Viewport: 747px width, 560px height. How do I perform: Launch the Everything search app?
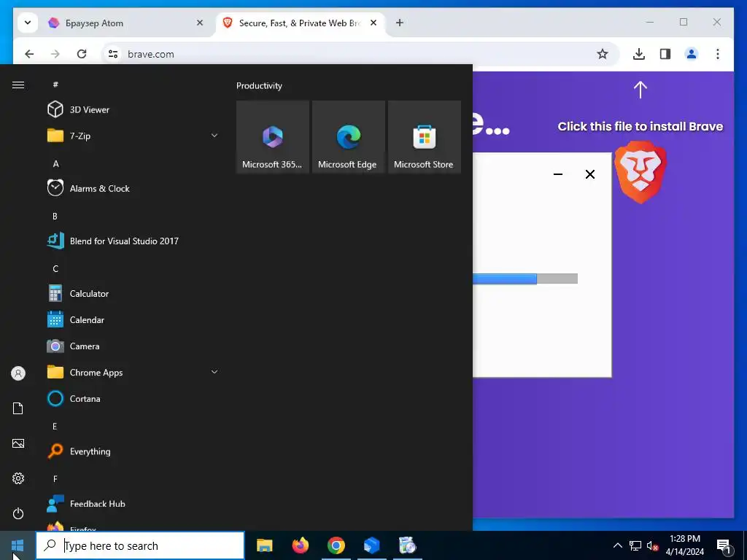pos(133,451)
